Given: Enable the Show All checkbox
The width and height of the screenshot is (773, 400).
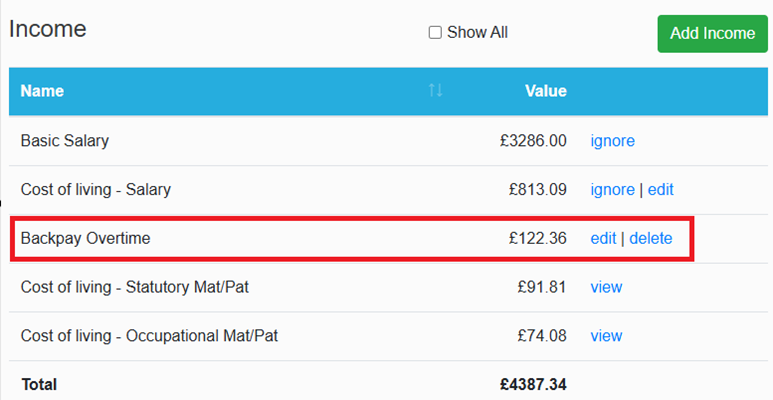Looking at the screenshot, I should [x=435, y=33].
